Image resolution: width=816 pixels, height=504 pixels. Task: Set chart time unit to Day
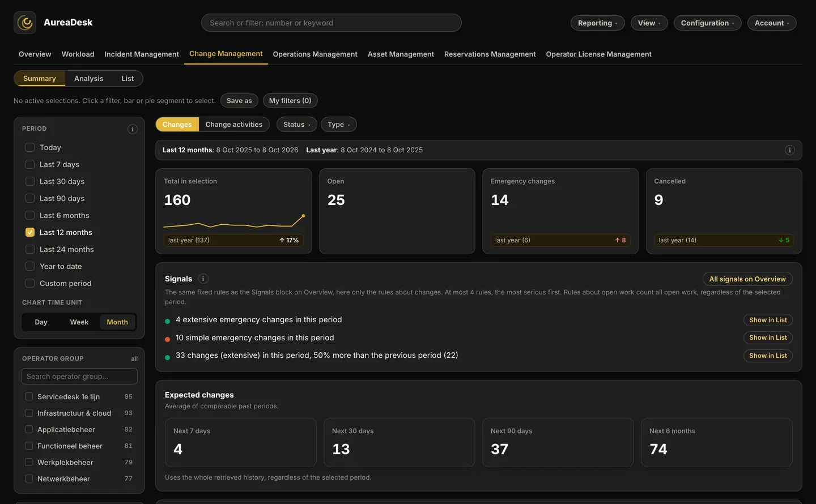click(x=41, y=322)
